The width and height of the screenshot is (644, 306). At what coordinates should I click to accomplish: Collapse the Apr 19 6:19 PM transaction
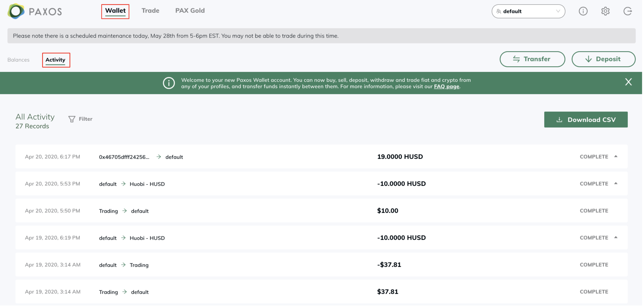[x=616, y=238]
